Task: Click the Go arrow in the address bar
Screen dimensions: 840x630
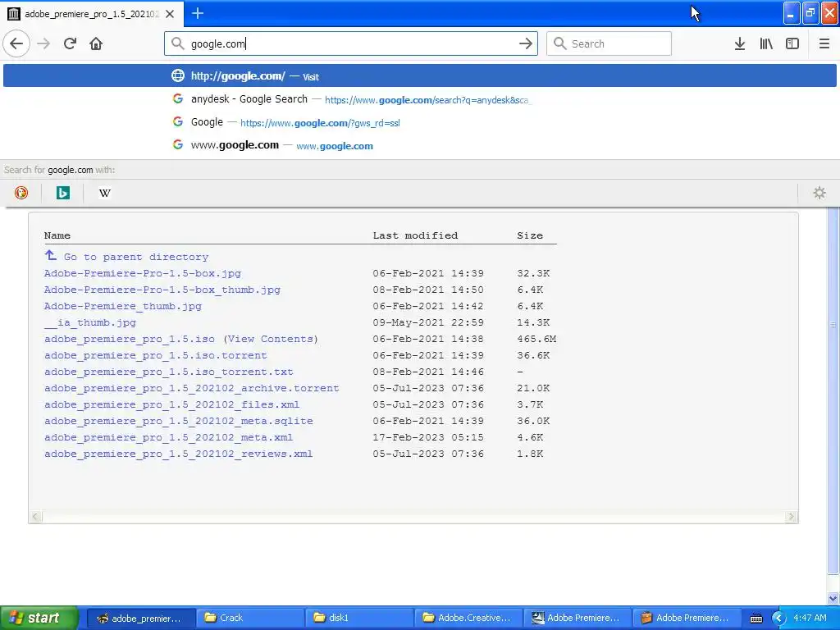Action: [x=526, y=43]
